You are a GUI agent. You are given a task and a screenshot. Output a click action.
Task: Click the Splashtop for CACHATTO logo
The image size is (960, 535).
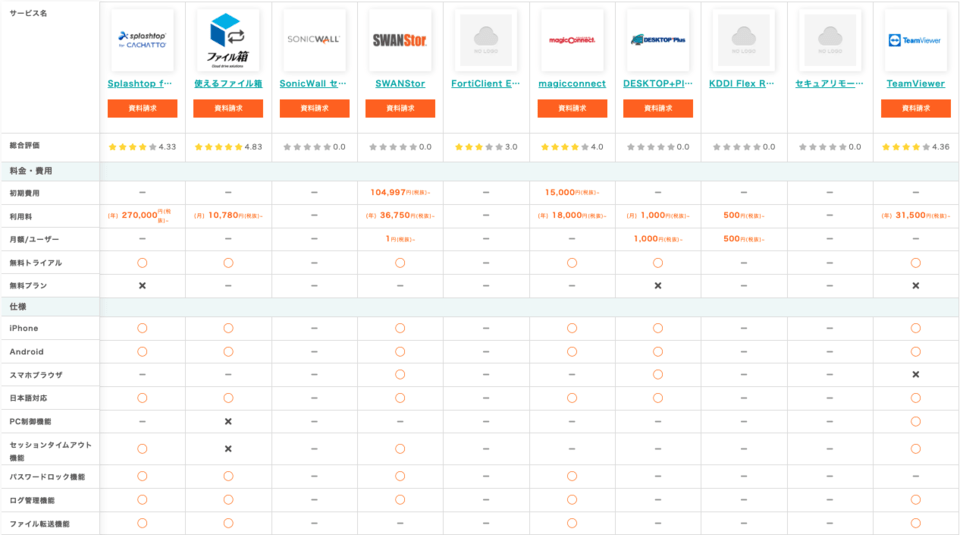point(142,40)
